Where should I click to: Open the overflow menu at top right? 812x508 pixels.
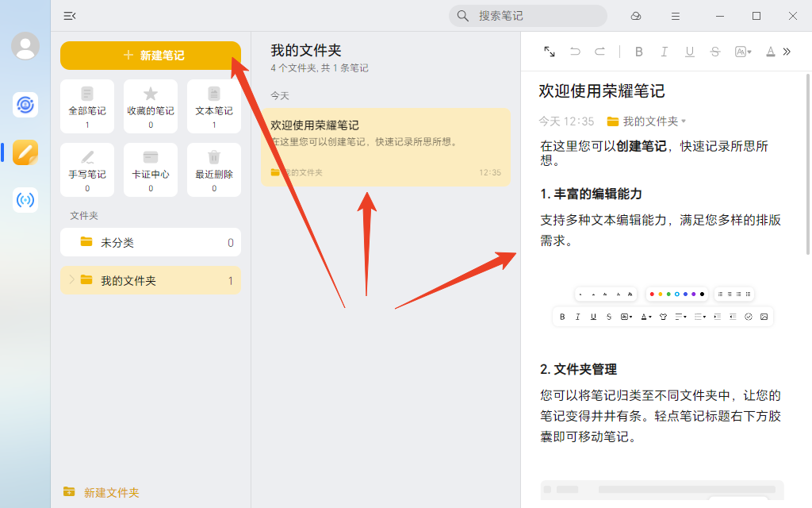click(x=675, y=15)
